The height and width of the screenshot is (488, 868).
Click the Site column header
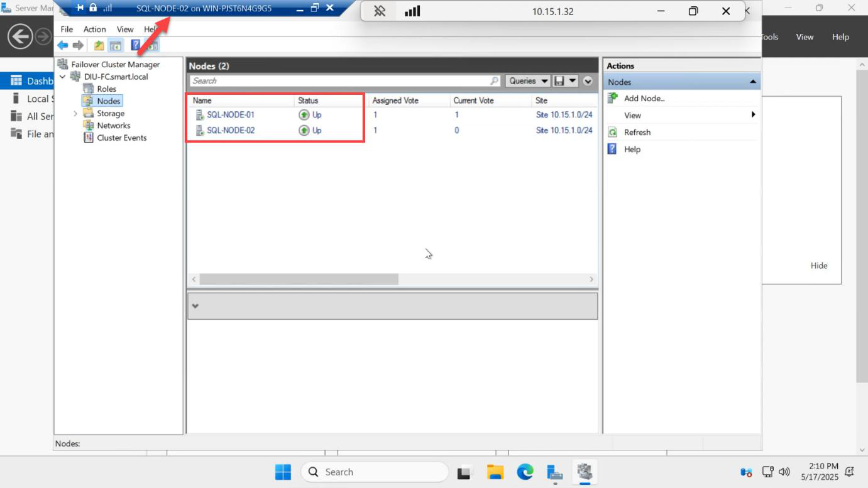(x=564, y=100)
